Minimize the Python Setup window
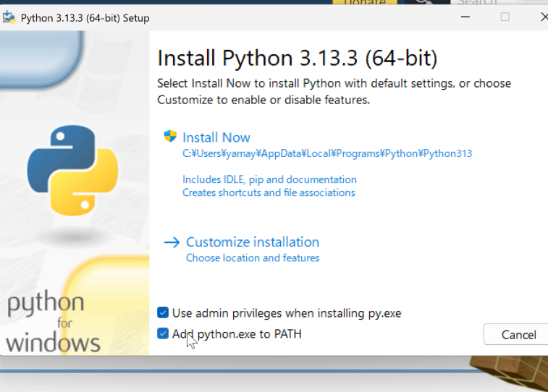Screen dimensions: 548x392 (465, 17)
